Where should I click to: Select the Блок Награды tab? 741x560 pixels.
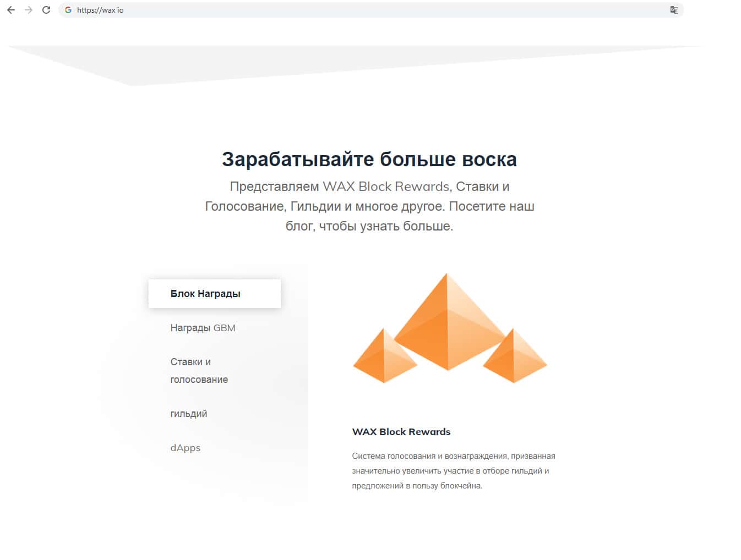point(215,294)
